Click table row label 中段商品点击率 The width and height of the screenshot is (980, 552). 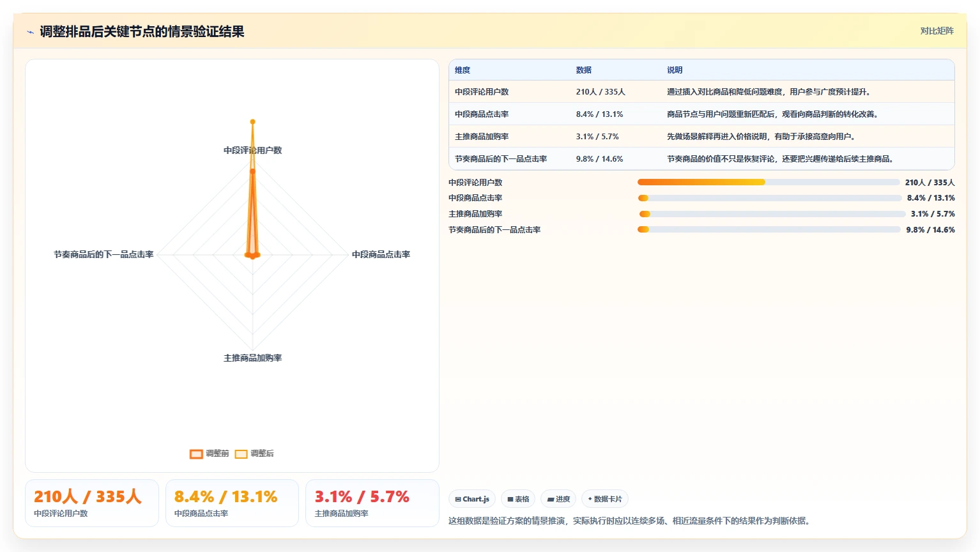point(482,114)
